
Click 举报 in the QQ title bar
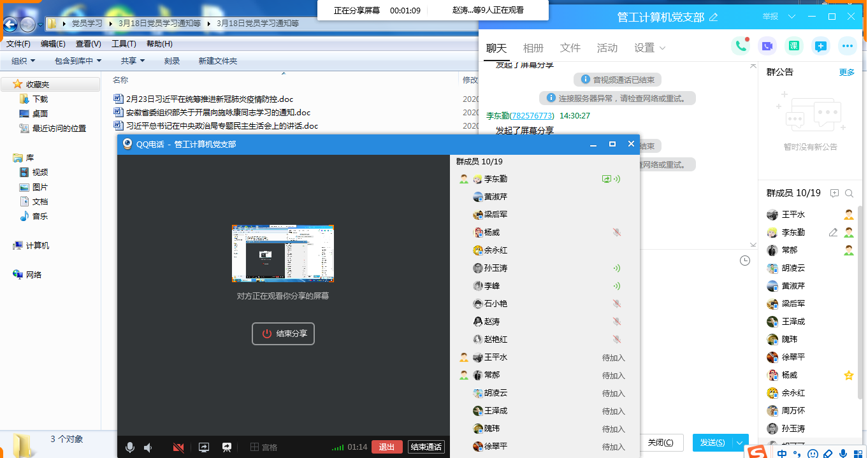point(770,17)
